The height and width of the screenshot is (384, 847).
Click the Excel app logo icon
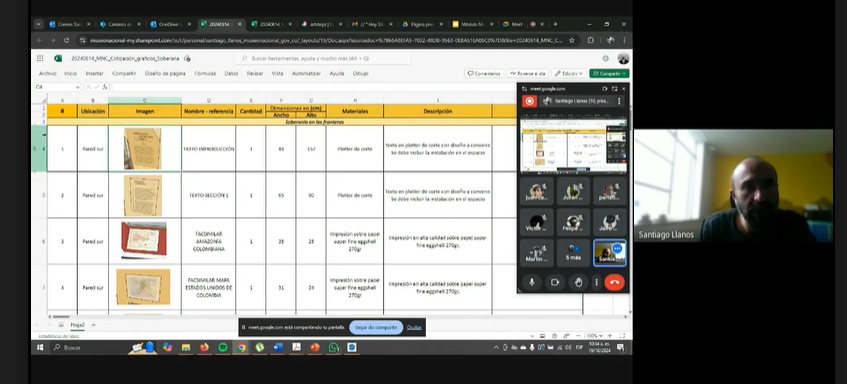click(58, 58)
